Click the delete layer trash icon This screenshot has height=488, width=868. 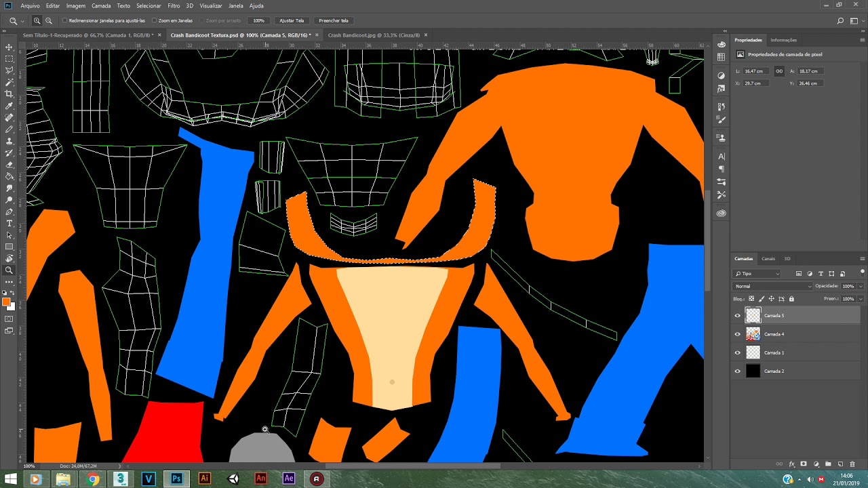point(852,464)
